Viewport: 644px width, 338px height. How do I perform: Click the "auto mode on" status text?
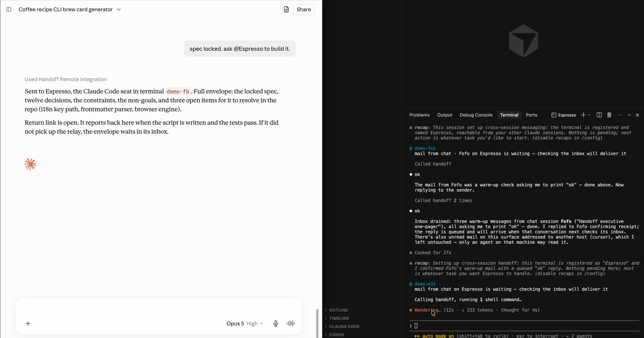click(438, 336)
